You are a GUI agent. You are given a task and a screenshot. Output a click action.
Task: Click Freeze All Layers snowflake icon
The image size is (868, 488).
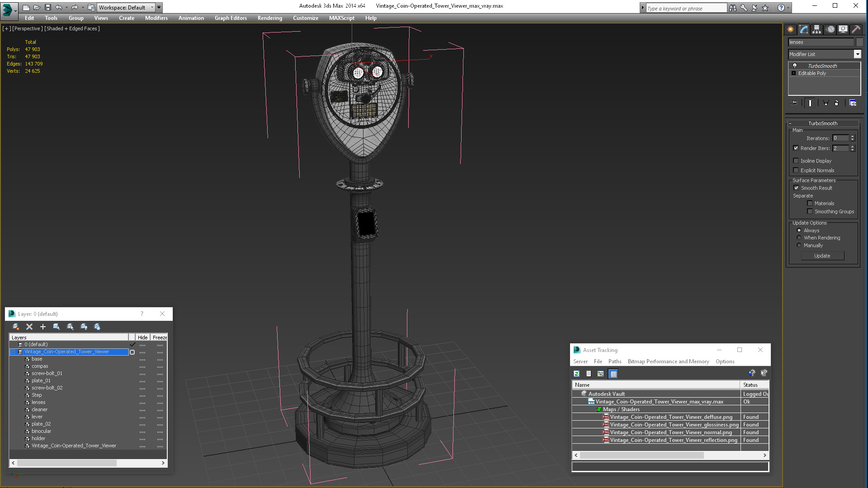click(x=97, y=327)
